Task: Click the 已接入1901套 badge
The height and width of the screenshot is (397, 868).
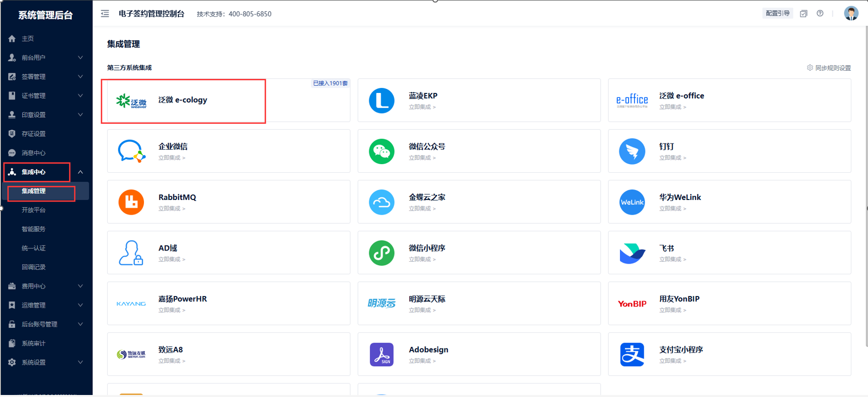Action: pyautogui.click(x=330, y=83)
